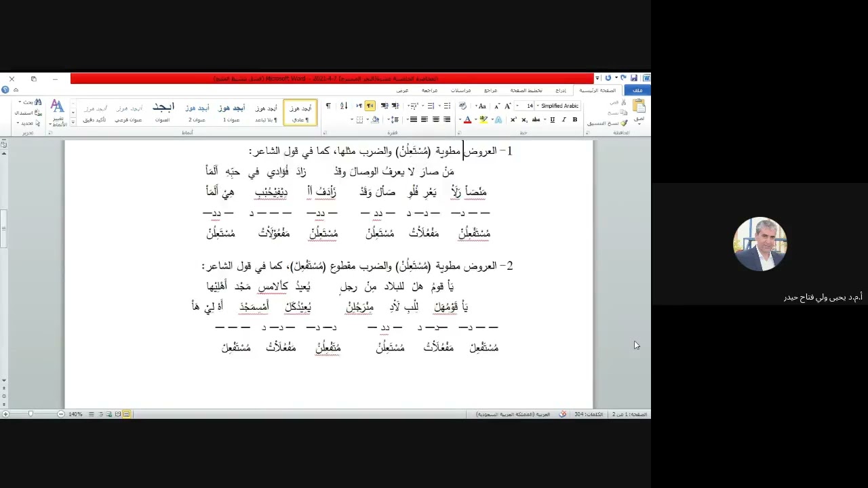
Task: Shrink font size with small A
Action: [x=497, y=106]
